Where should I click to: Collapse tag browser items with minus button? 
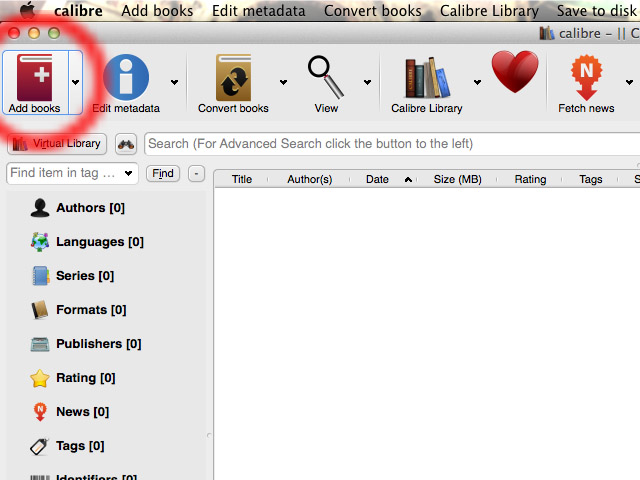tap(196, 173)
